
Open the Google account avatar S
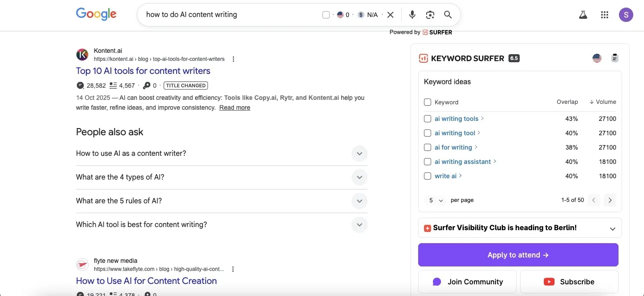pos(626,15)
